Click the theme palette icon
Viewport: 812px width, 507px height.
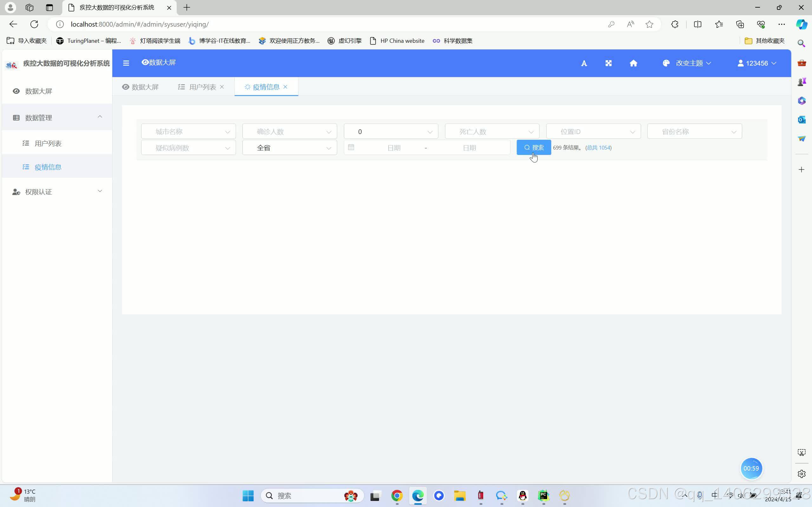[x=666, y=63]
